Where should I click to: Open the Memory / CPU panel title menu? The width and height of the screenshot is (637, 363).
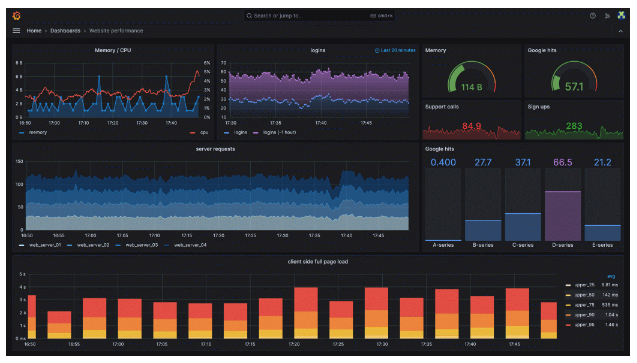coord(113,50)
